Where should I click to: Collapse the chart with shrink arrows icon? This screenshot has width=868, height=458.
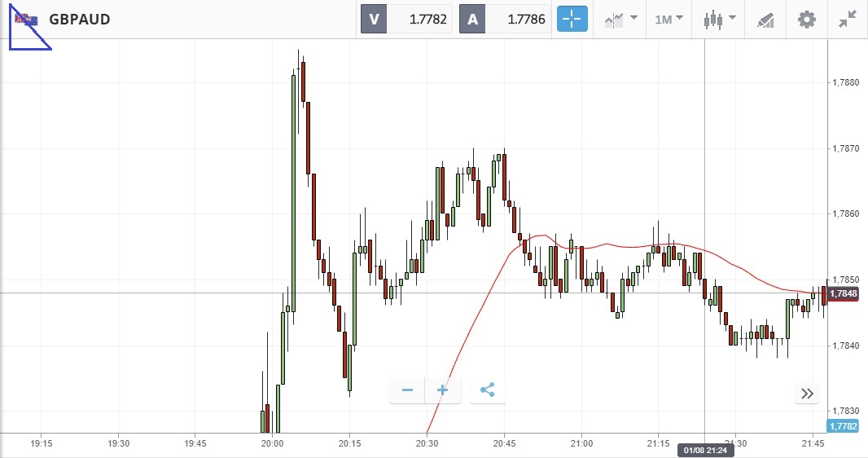tap(848, 19)
